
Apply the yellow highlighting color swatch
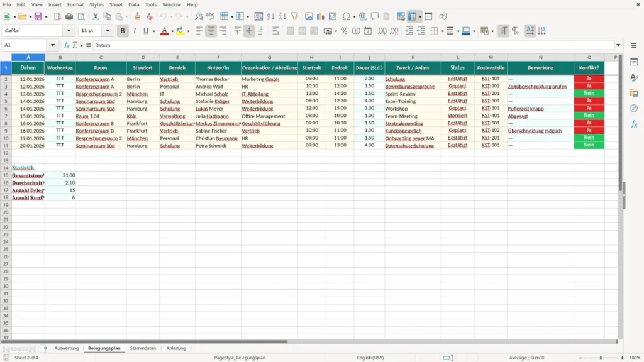[180, 31]
